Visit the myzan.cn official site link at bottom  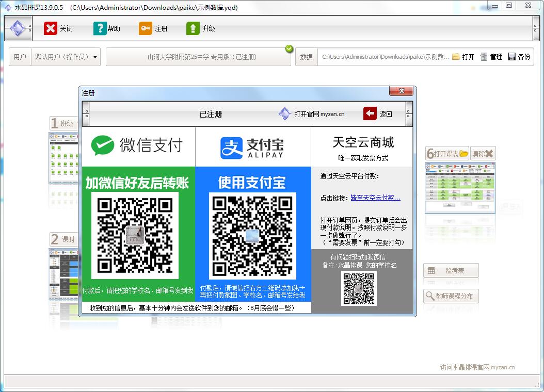tap(477, 367)
